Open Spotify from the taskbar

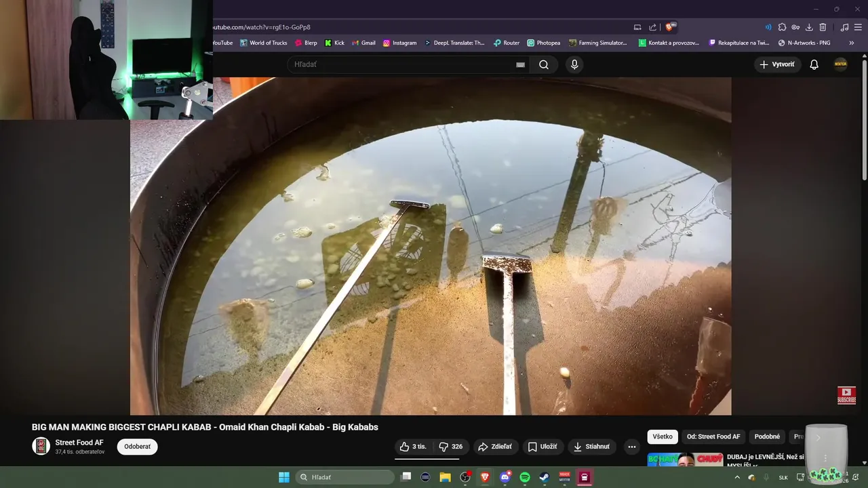click(525, 477)
